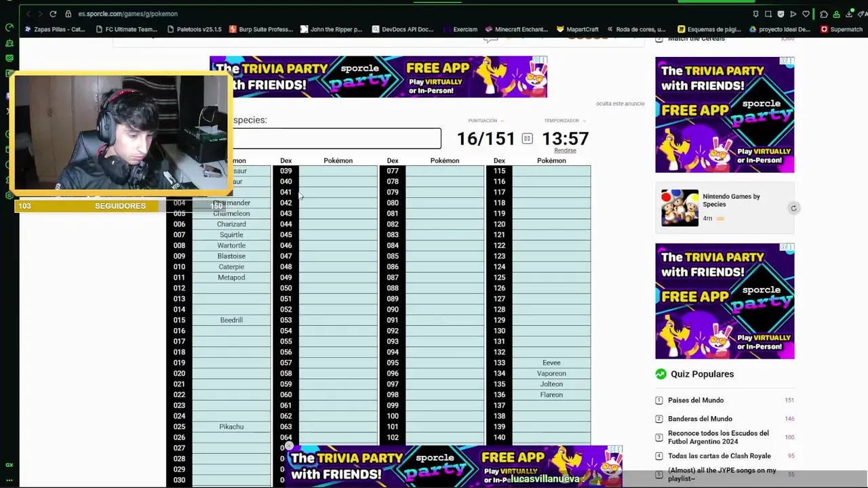The image size is (868, 488).
Task: Open the Paises del Mundo quiz
Action: click(x=696, y=401)
